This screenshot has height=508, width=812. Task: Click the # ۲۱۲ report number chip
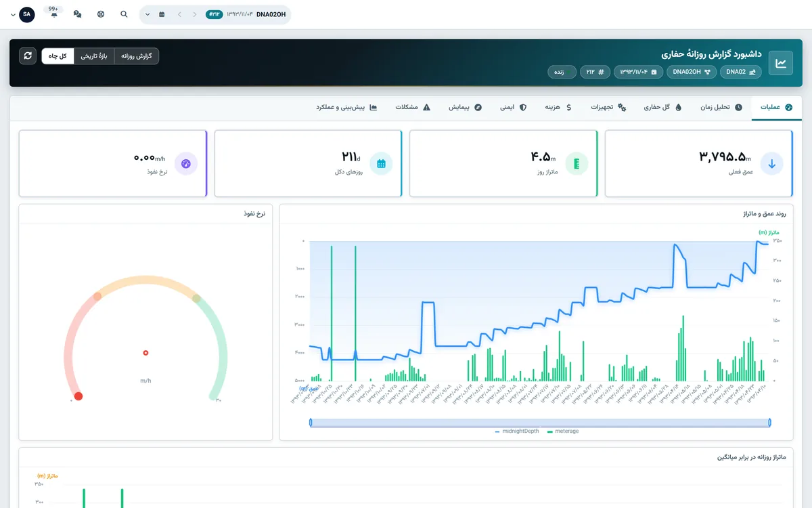tap(595, 72)
